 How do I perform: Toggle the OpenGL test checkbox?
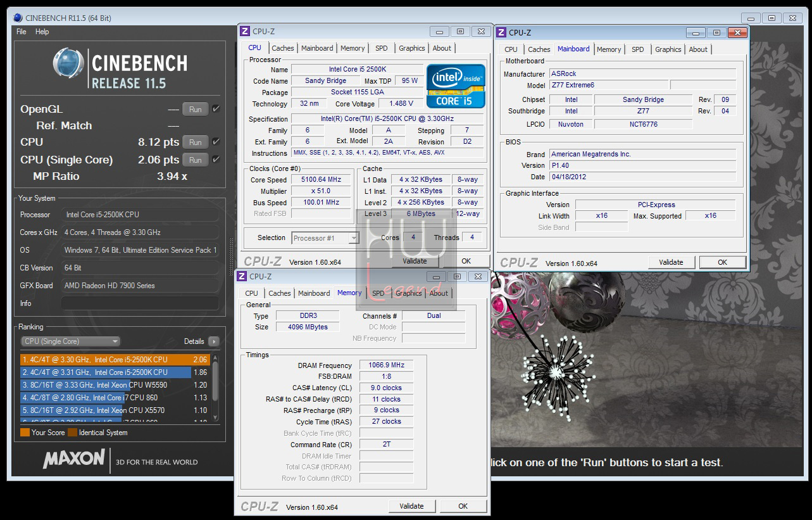[x=216, y=109]
